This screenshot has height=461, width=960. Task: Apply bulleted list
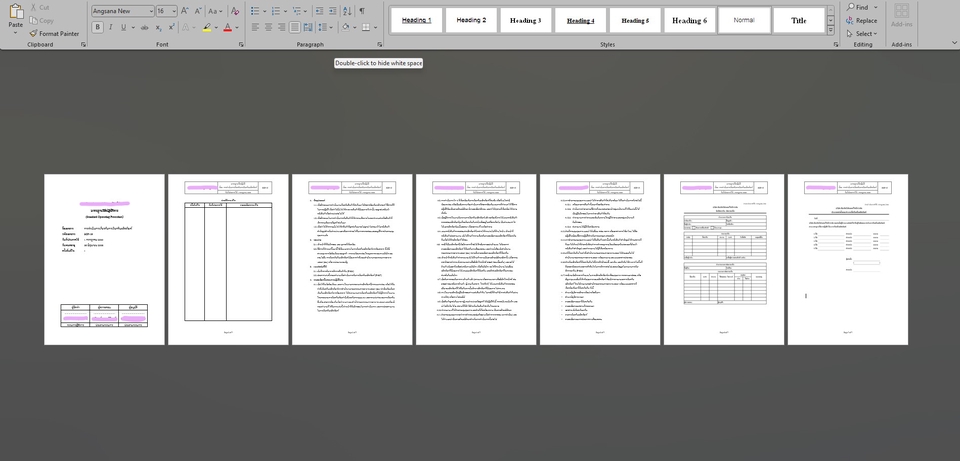pos(255,11)
